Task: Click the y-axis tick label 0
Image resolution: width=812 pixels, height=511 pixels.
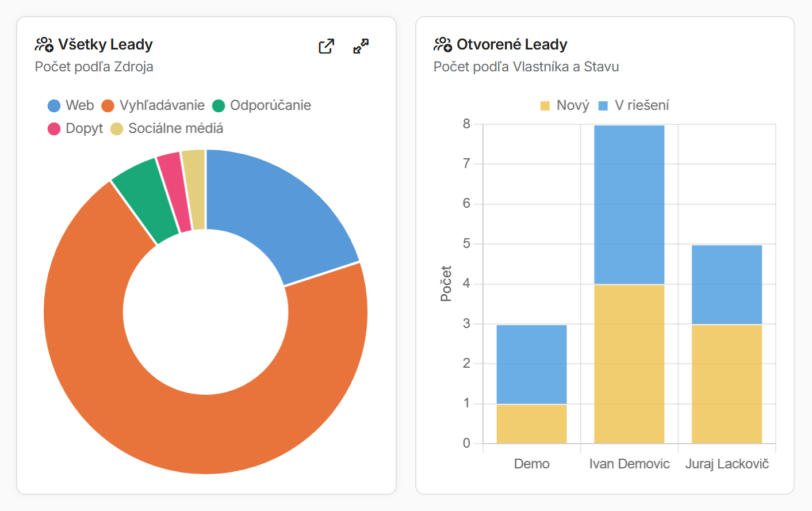Action: click(x=466, y=443)
